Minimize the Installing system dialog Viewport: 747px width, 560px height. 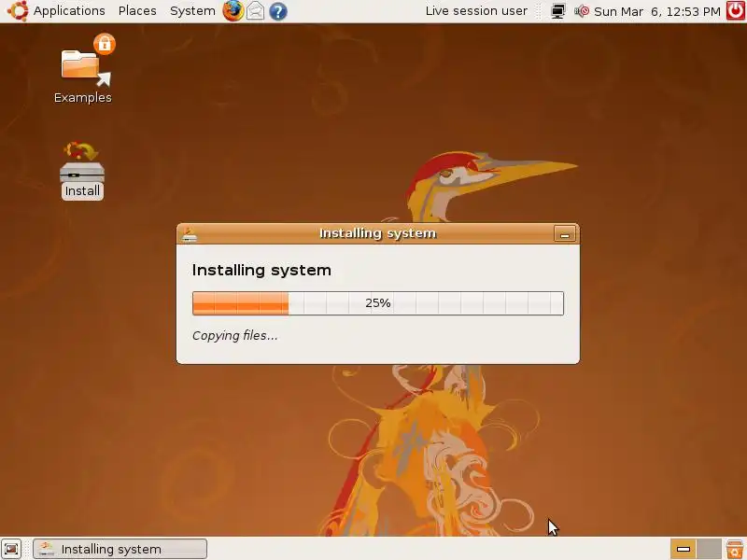coord(565,234)
